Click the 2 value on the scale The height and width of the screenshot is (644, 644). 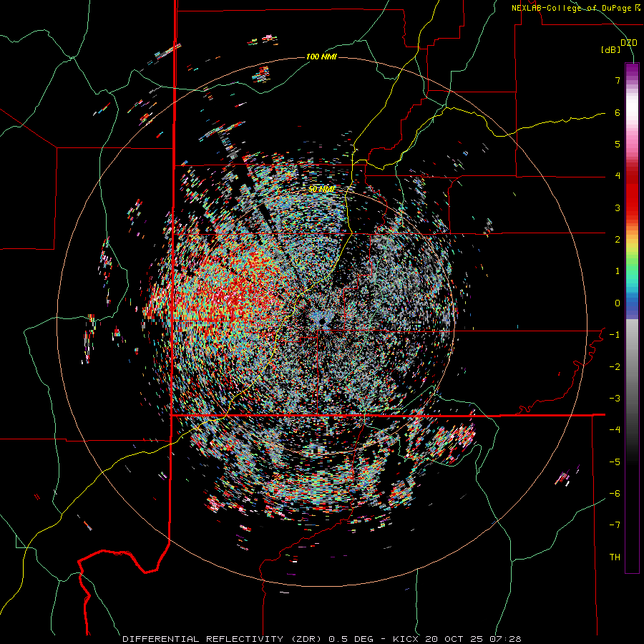[618, 240]
